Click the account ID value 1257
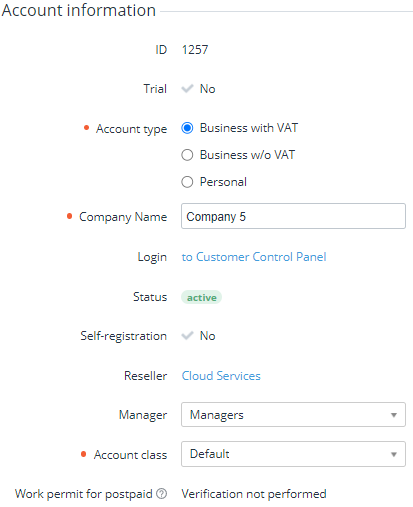Image resolution: width=413 pixels, height=507 pixels. pyautogui.click(x=195, y=50)
